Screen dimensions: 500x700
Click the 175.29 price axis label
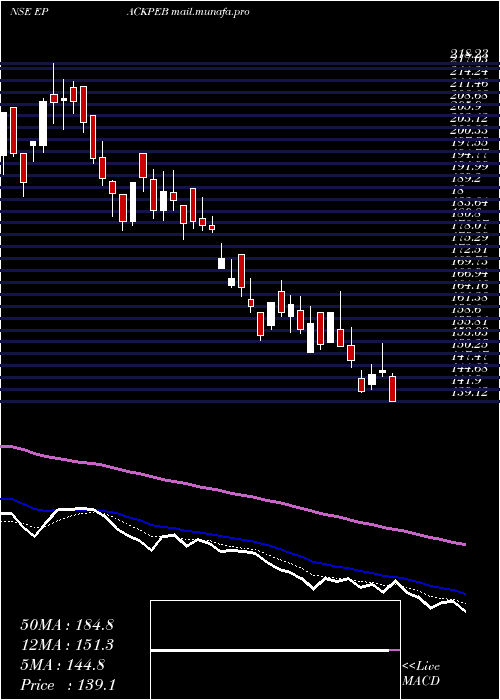469,238
